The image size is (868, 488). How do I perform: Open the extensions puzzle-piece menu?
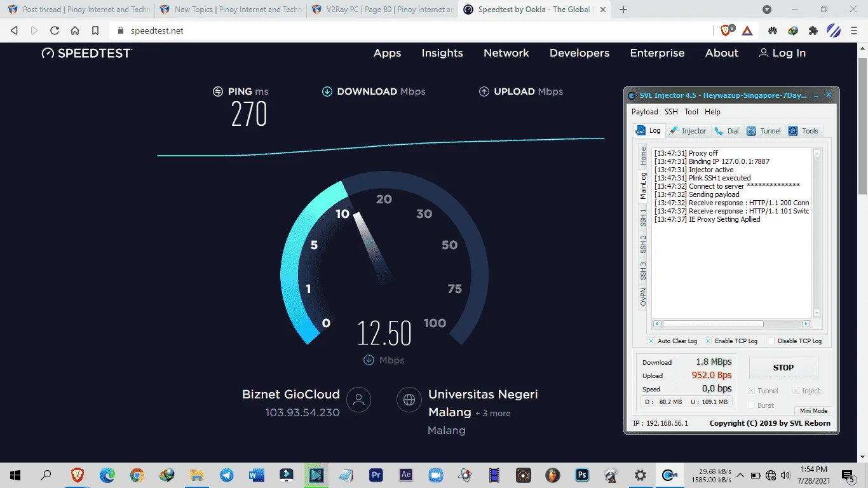tap(813, 30)
